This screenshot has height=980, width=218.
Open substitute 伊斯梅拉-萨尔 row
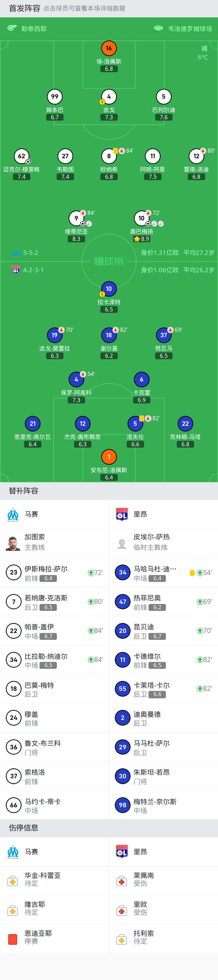[54, 573]
